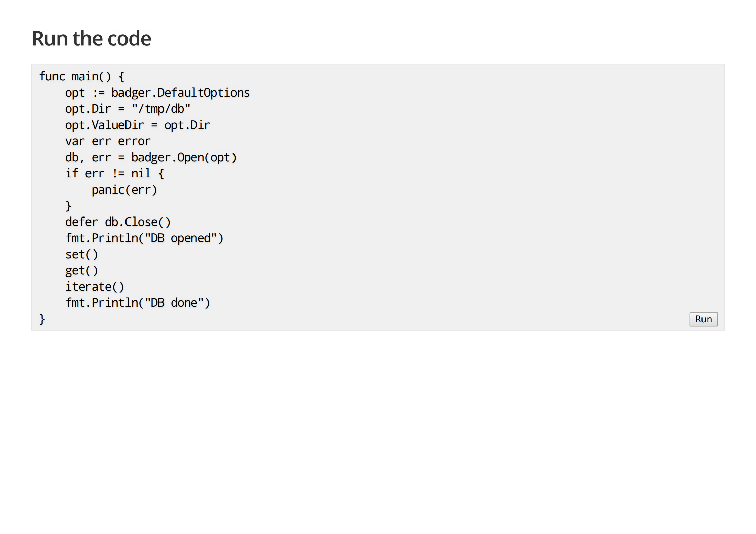Click the set() function call
The image size is (756, 534).
(81, 254)
